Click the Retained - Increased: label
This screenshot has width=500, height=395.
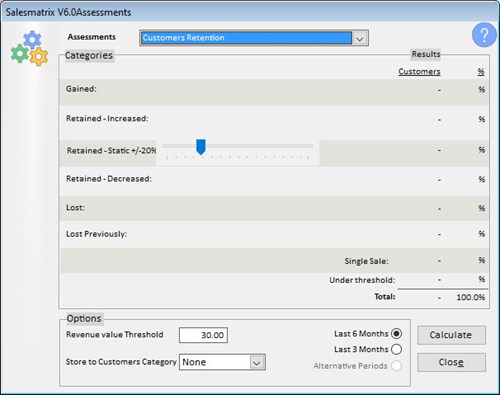(107, 119)
